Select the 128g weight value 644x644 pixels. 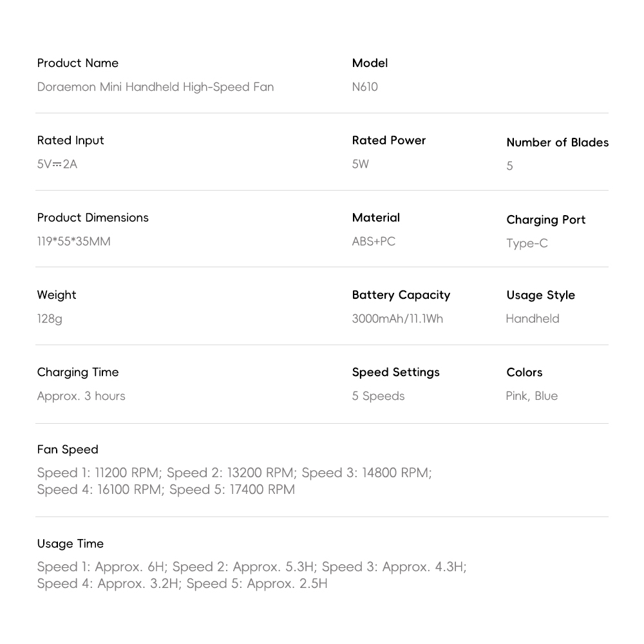pyautogui.click(x=50, y=319)
